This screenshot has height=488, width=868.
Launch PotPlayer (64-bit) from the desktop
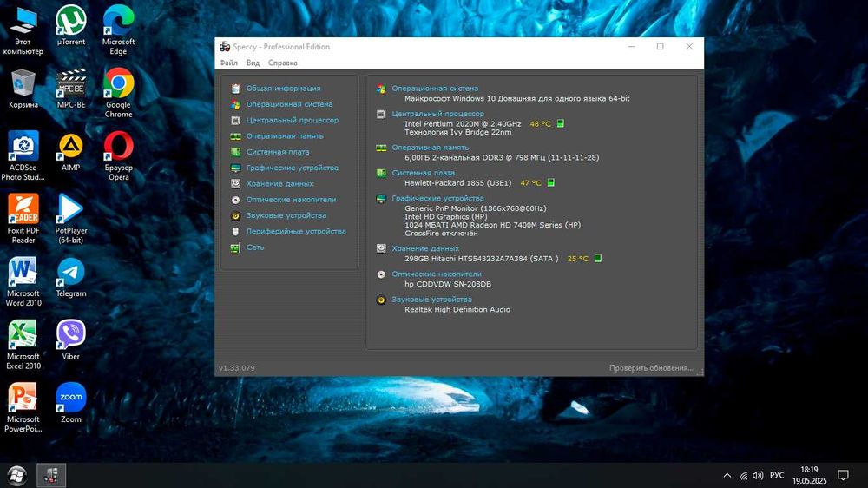pos(71,220)
